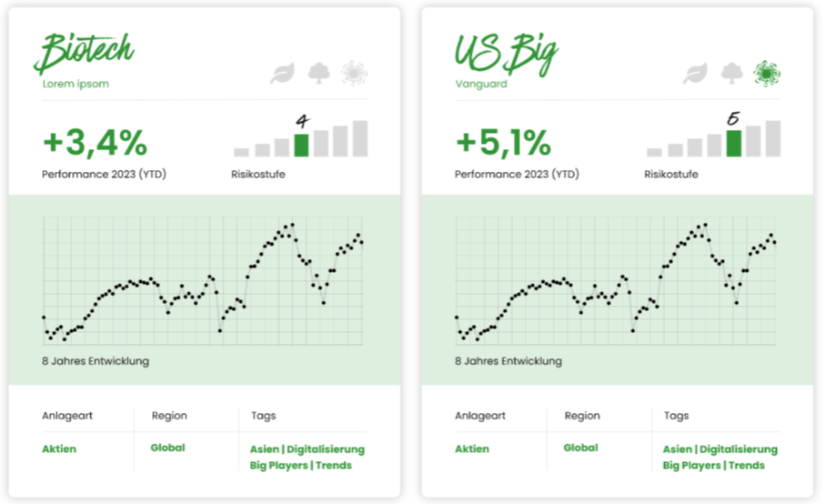
Task: Click the Vanguard provider label
Action: click(x=481, y=84)
